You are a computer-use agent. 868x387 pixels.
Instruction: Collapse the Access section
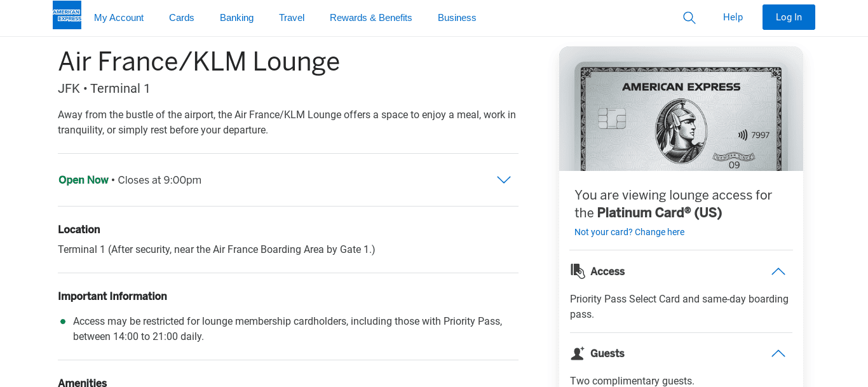[x=778, y=271]
